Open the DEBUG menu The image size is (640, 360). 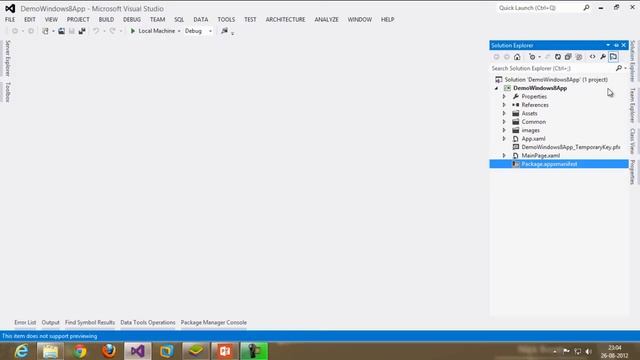[132, 20]
